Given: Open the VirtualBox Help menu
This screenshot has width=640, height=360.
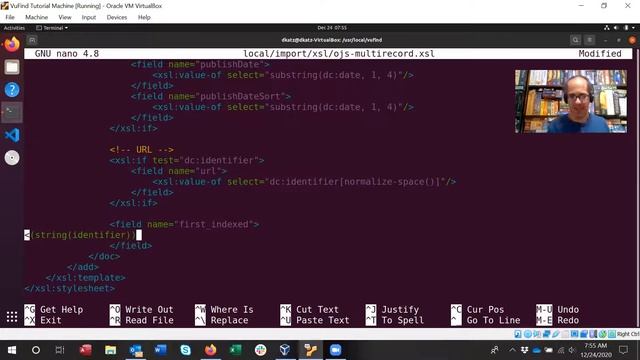Looking at the screenshot, I should (x=144, y=17).
